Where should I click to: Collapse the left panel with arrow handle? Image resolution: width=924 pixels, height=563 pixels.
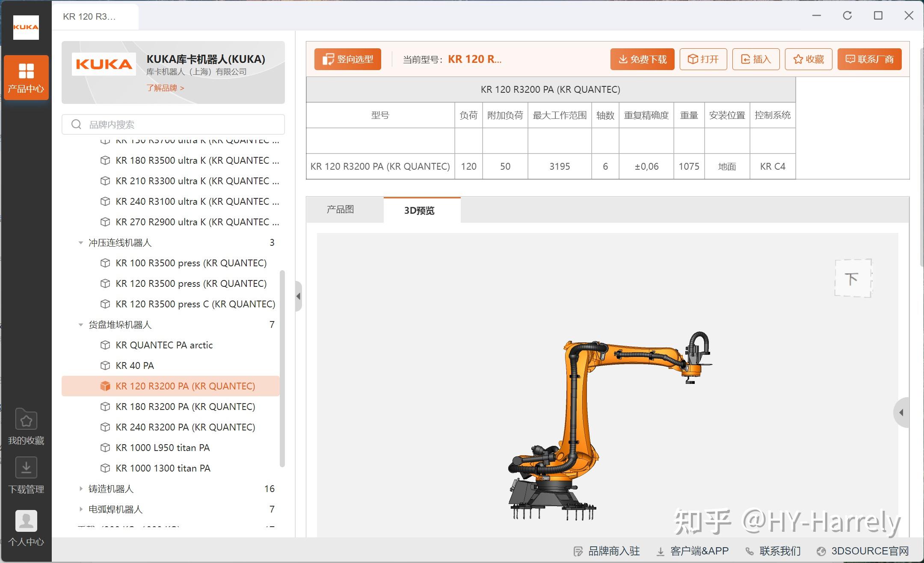[299, 296]
